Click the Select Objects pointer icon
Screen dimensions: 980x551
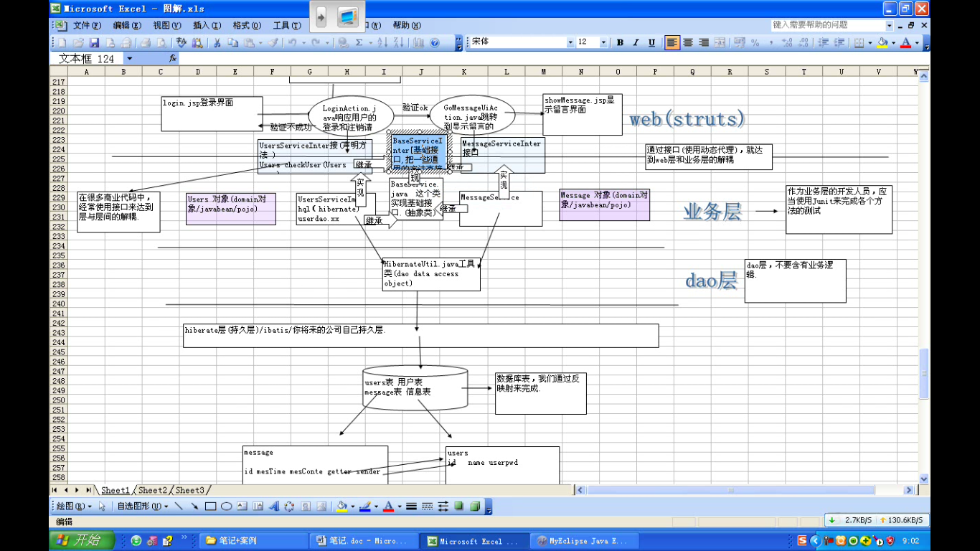pos(102,507)
